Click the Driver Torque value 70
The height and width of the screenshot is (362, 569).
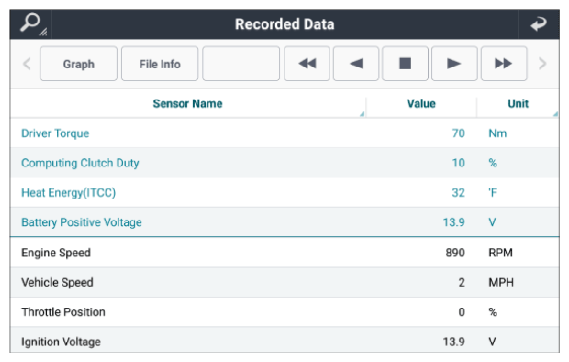coord(458,133)
